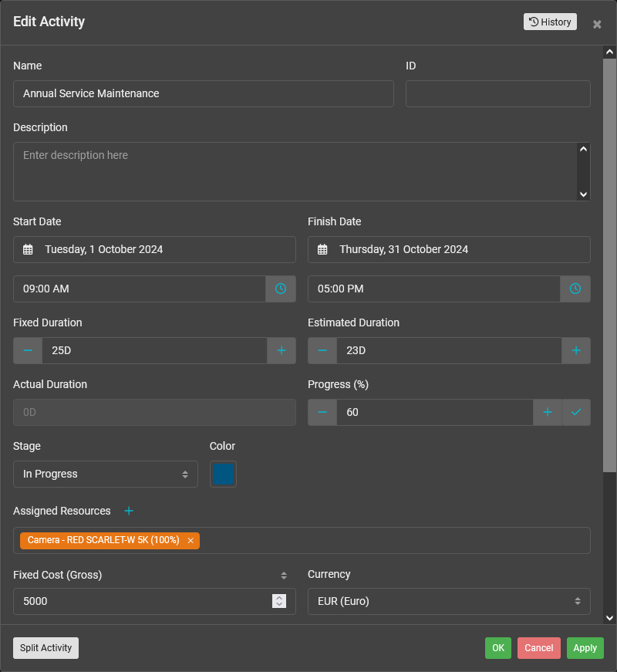Viewport: 617px width, 672px height.
Task: Increase the Progress percentage
Action: pos(548,412)
